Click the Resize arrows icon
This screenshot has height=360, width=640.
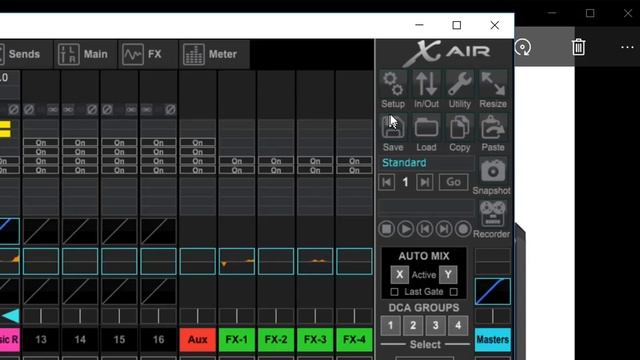pos(493,85)
